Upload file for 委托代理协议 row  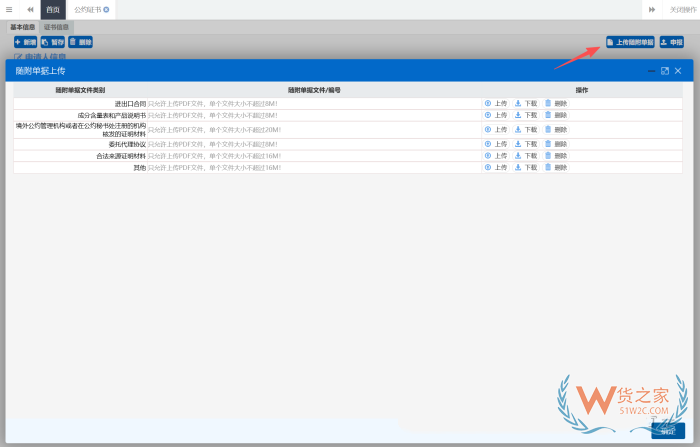pyautogui.click(x=496, y=144)
